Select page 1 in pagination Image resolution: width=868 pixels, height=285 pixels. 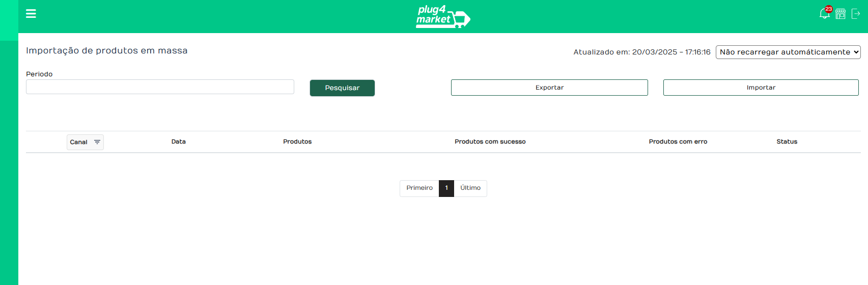pyautogui.click(x=446, y=188)
